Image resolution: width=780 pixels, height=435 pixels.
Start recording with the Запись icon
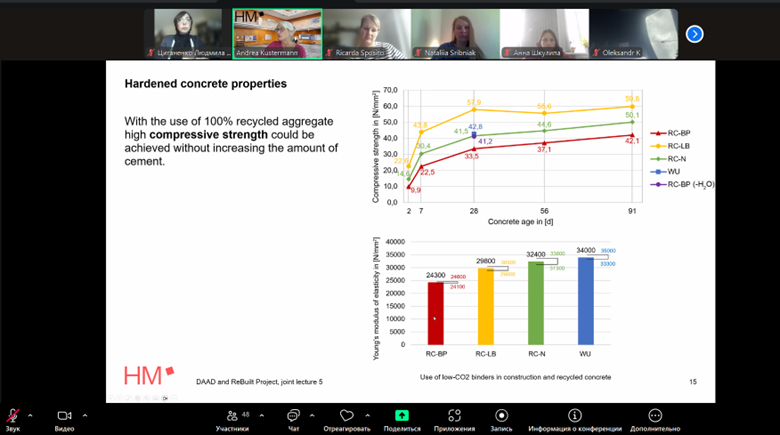pos(501,415)
